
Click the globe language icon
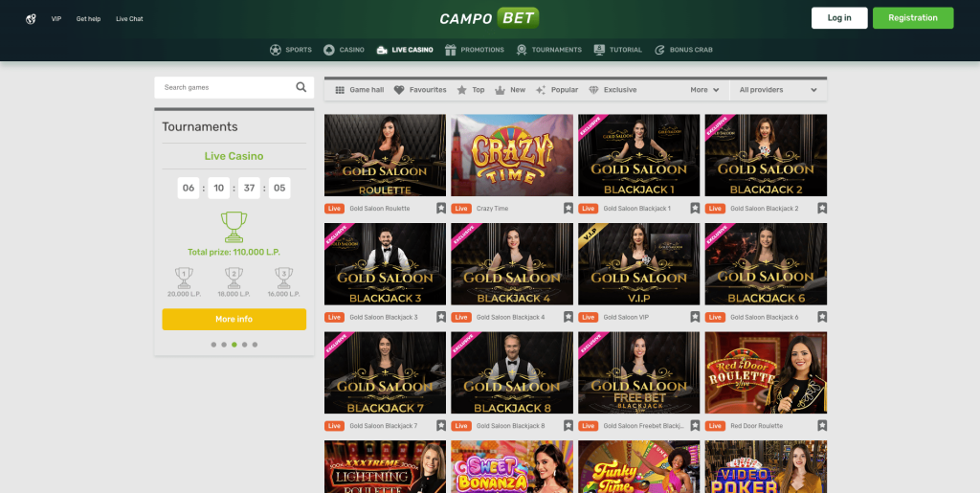click(x=31, y=19)
